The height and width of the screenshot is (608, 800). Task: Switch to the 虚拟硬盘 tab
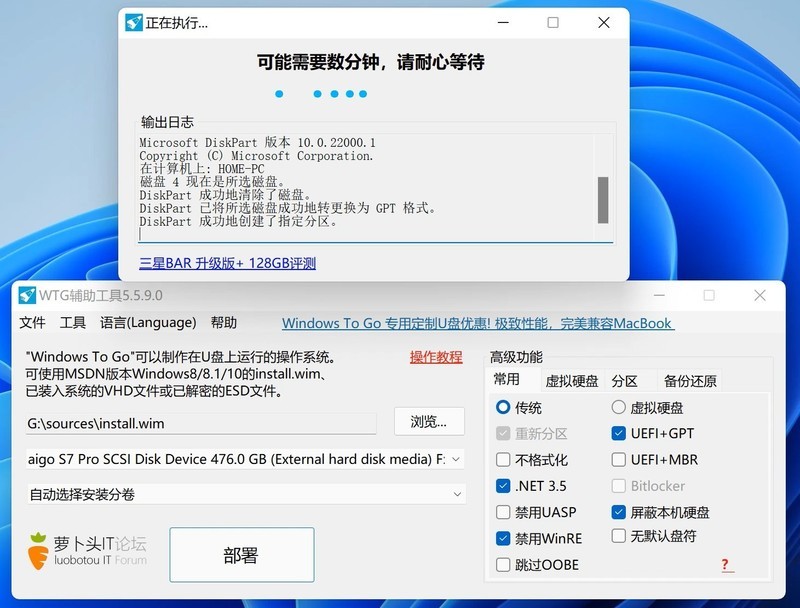tap(571, 378)
